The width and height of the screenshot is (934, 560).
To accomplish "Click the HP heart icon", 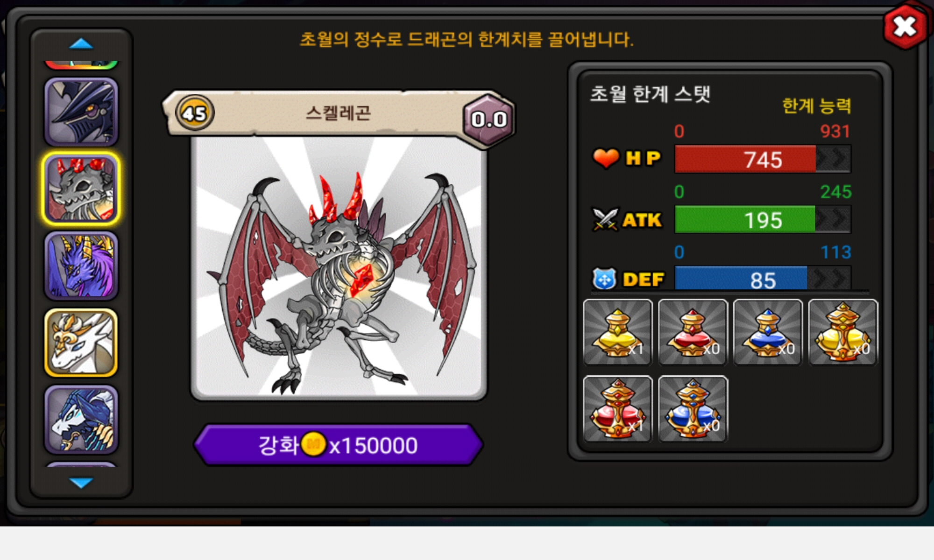I will tap(606, 158).
